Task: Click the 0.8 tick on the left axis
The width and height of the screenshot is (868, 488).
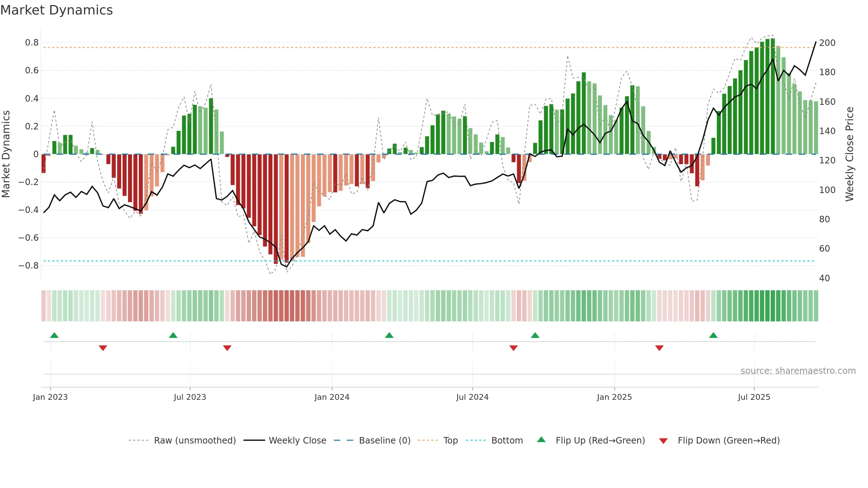Action: point(32,43)
